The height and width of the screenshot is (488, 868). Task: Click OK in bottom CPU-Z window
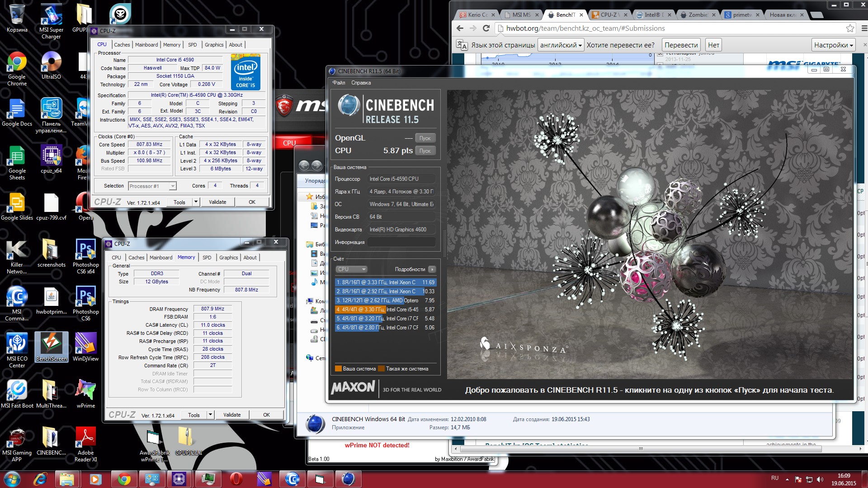(x=267, y=415)
